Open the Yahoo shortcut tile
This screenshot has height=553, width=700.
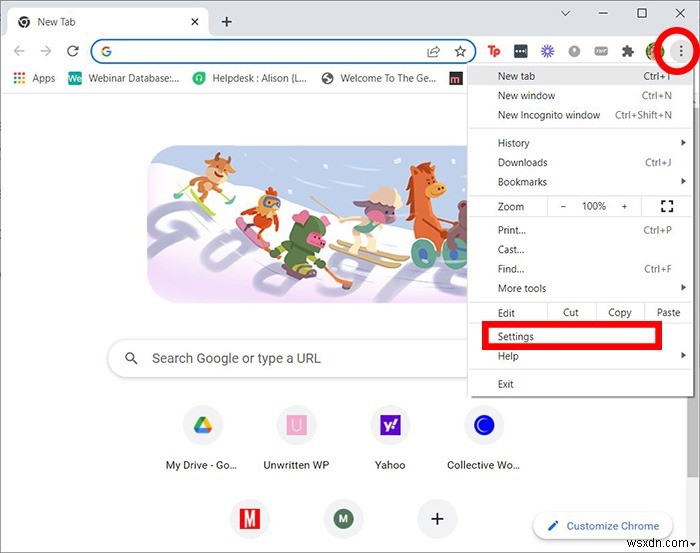pyautogui.click(x=390, y=438)
